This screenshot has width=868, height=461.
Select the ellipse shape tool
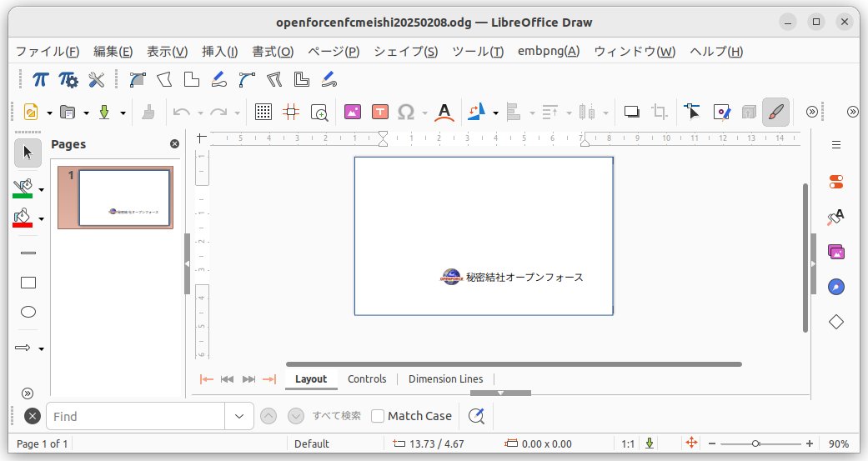(x=28, y=312)
